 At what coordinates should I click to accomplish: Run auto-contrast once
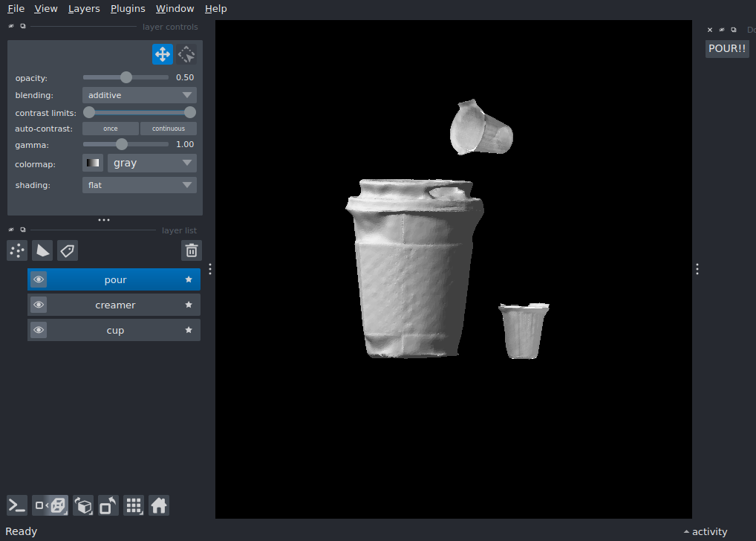[110, 128]
